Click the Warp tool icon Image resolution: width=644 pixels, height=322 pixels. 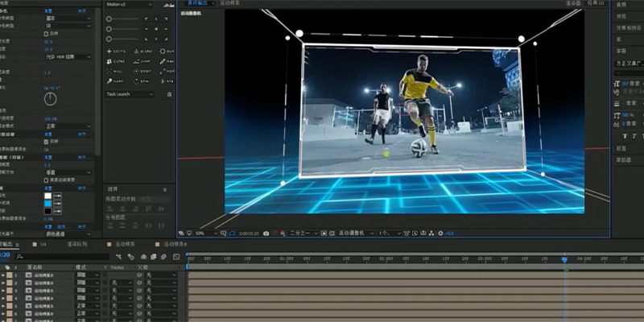(114, 80)
